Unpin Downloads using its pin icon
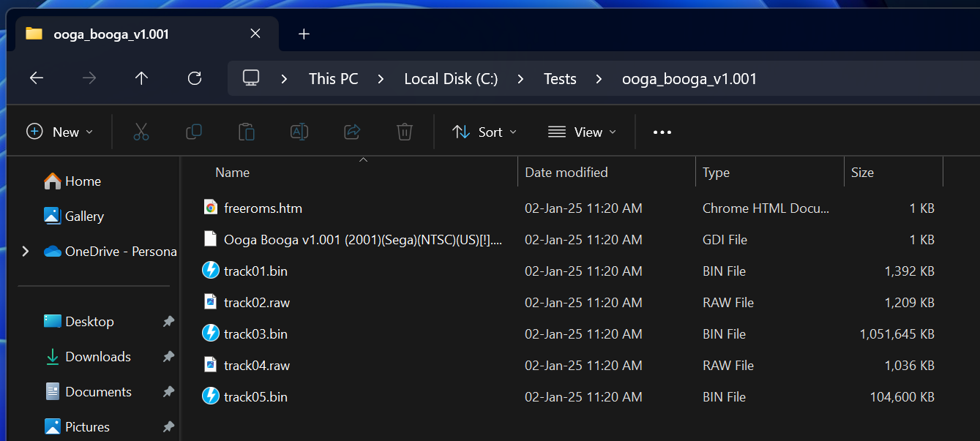The height and width of the screenshot is (441, 980). pos(168,356)
